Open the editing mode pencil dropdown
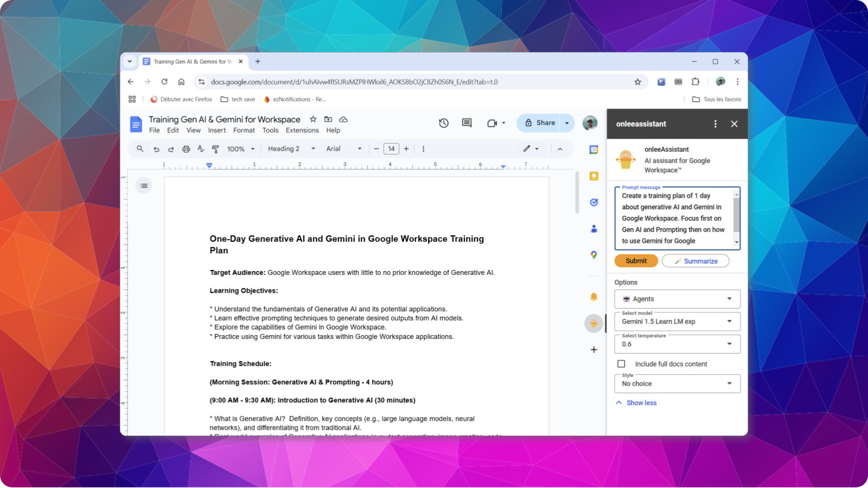This screenshot has height=488, width=868. pos(531,149)
